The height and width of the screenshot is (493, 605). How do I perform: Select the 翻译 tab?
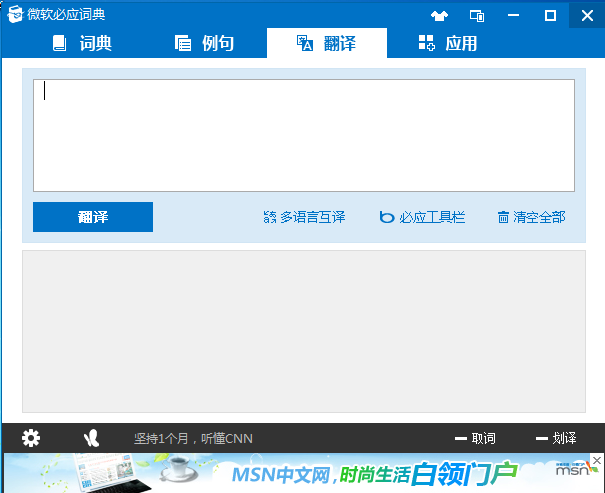coord(327,43)
